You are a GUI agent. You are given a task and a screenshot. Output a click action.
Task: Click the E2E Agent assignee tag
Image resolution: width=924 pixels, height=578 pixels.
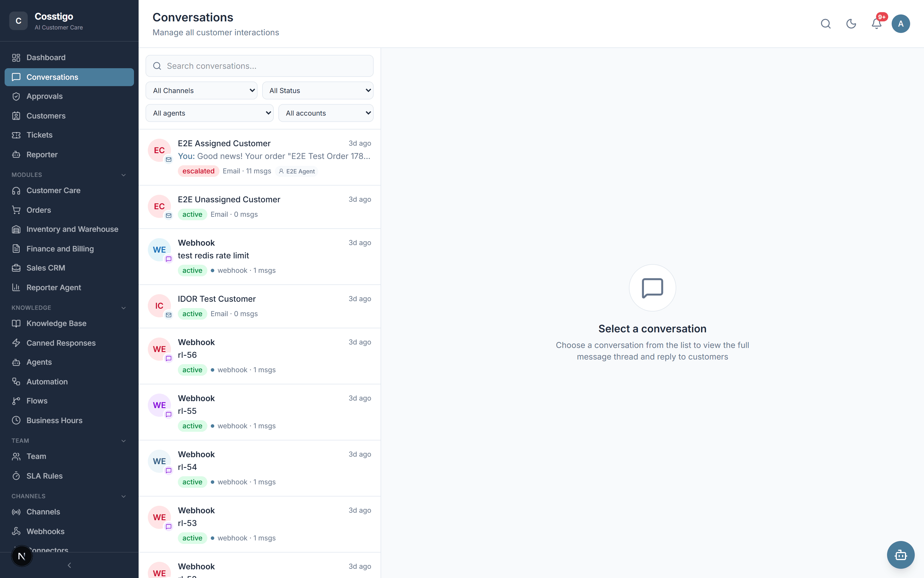pyautogui.click(x=297, y=171)
